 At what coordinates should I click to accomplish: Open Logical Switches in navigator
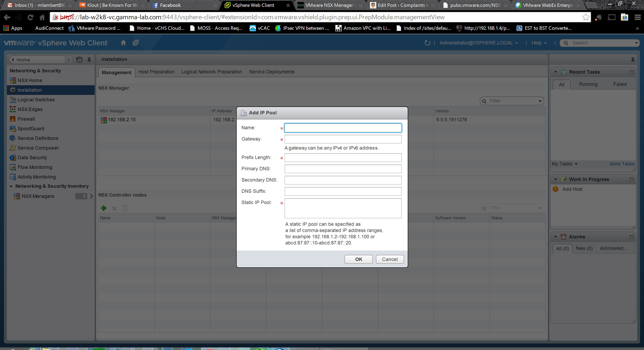point(36,100)
